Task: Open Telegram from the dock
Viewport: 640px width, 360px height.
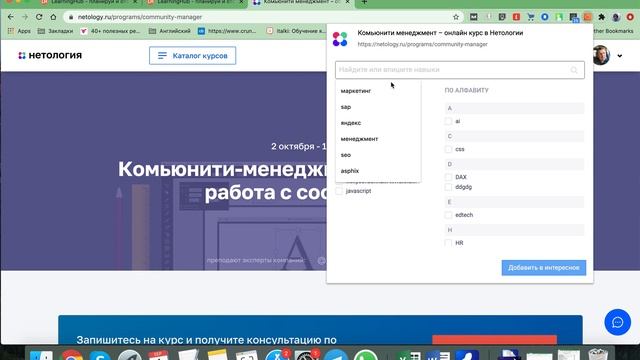Action: click(x=336, y=356)
